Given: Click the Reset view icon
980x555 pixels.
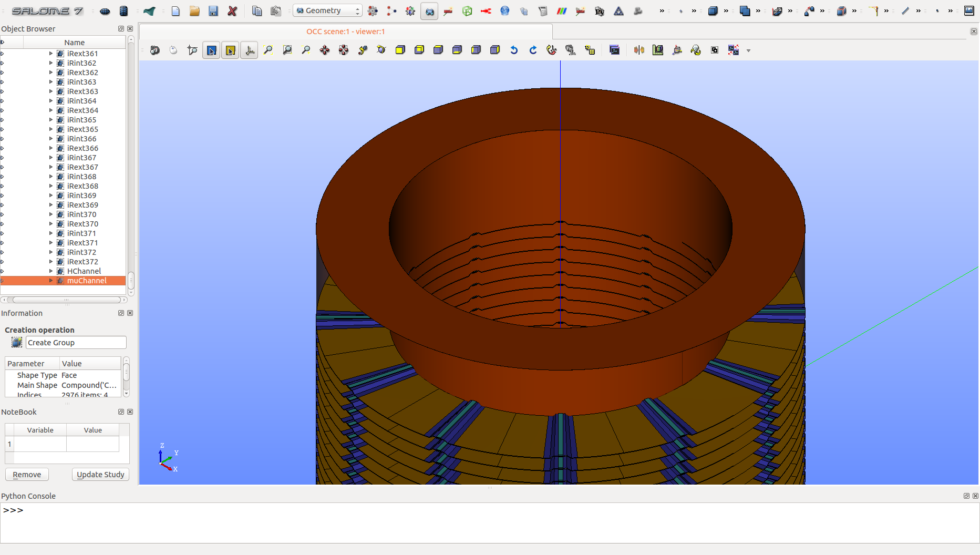Looking at the screenshot, I should tap(552, 50).
